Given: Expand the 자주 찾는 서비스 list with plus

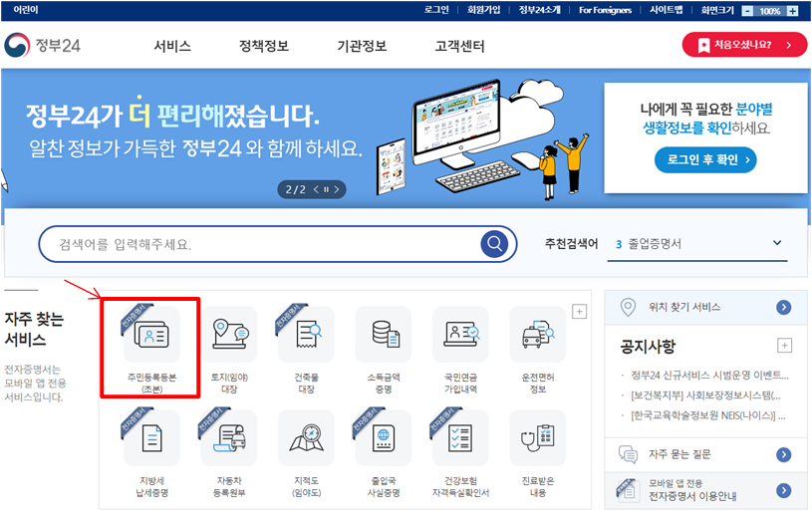Looking at the screenshot, I should 579,312.
